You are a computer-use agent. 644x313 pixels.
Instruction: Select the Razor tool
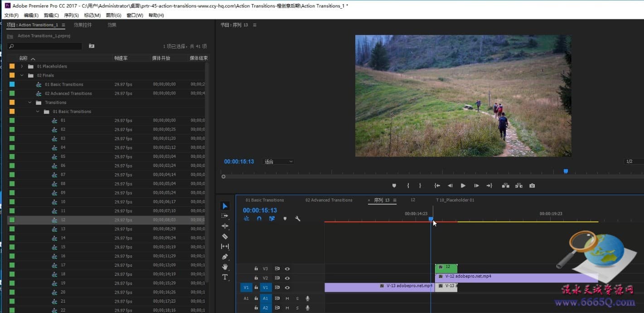(x=225, y=236)
